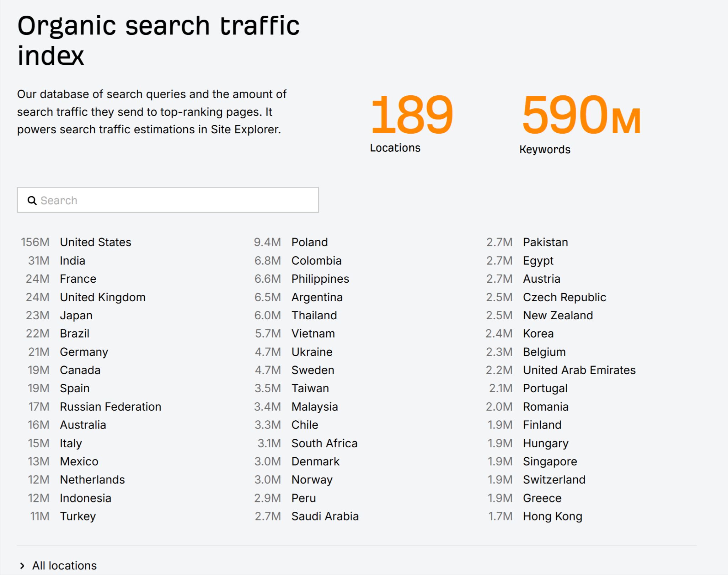Select United Arab Emirates from the list
This screenshot has height=575, width=728.
point(579,370)
